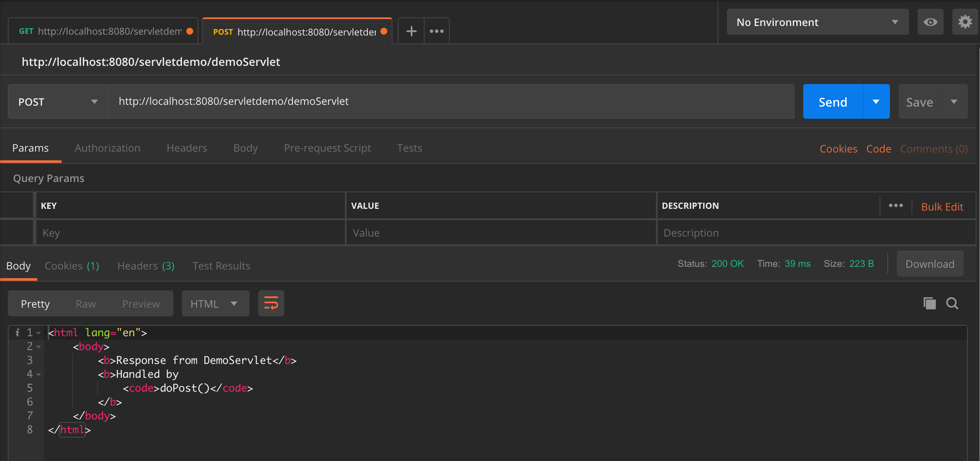This screenshot has width=980, height=461.
Task: Open the HTML format dropdown
Action: (x=215, y=303)
